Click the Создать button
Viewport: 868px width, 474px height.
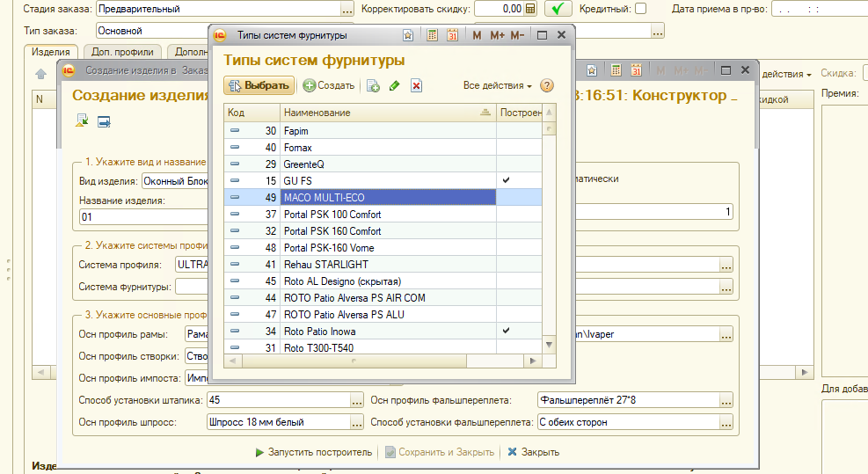click(329, 86)
